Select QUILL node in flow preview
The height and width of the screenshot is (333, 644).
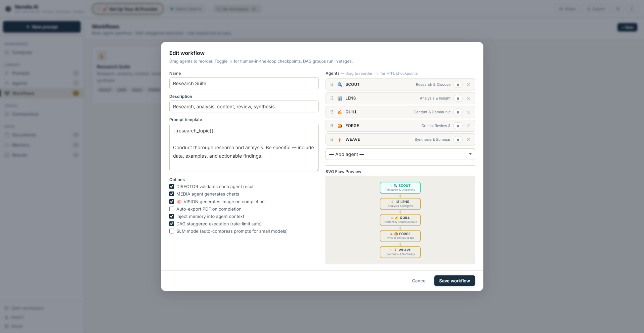tap(400, 220)
